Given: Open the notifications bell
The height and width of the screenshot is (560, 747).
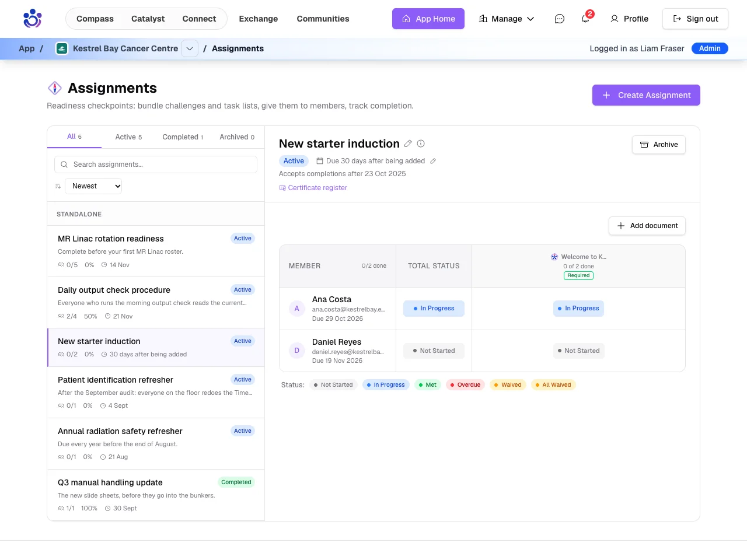Looking at the screenshot, I should coord(585,19).
